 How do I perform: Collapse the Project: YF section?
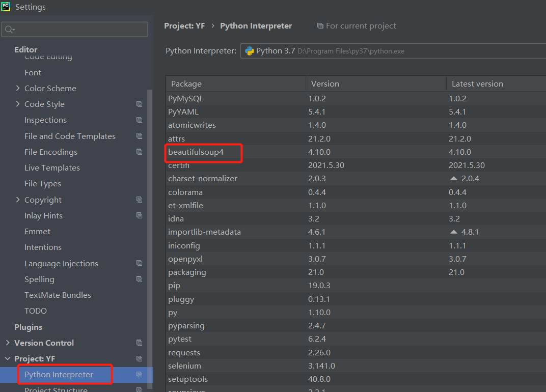coord(8,358)
